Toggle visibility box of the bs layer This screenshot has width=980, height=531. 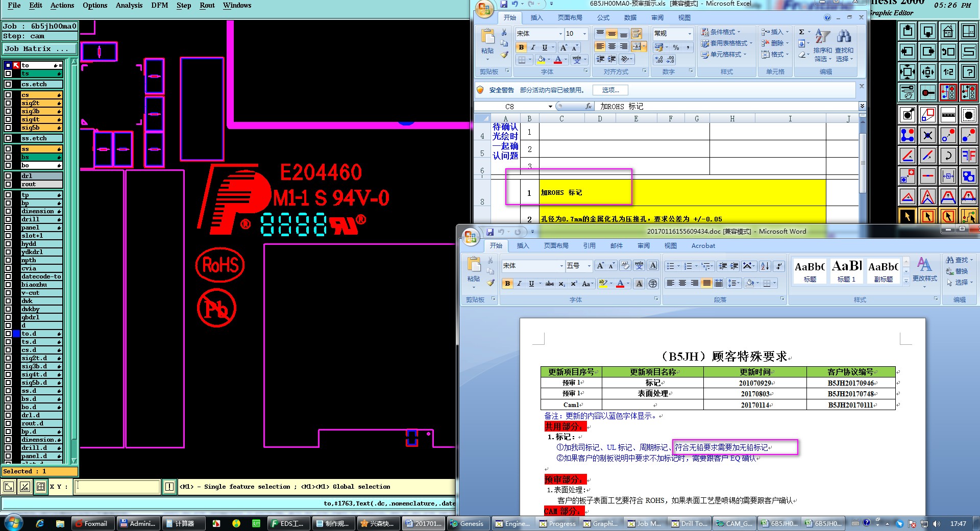click(8, 157)
